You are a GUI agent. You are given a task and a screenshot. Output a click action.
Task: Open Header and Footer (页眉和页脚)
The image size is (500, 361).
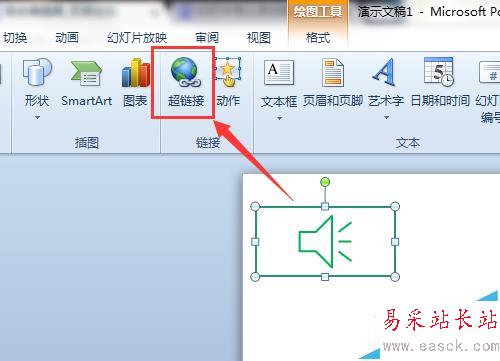(x=333, y=83)
